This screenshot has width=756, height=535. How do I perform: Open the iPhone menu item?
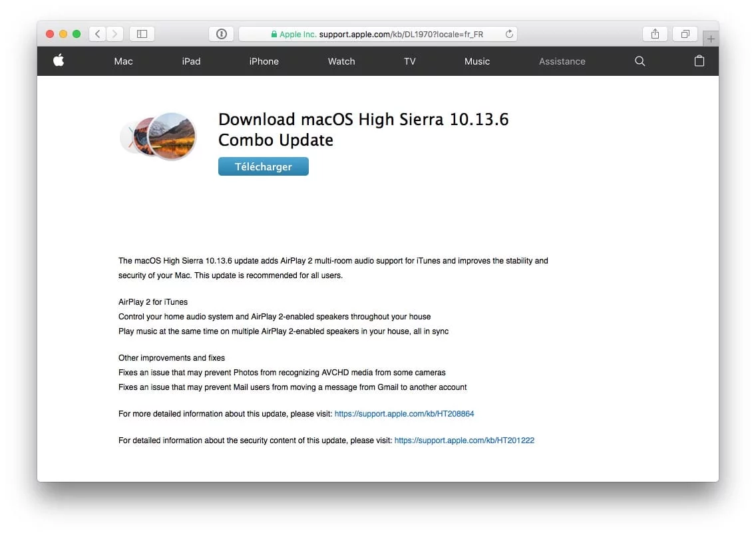click(264, 61)
